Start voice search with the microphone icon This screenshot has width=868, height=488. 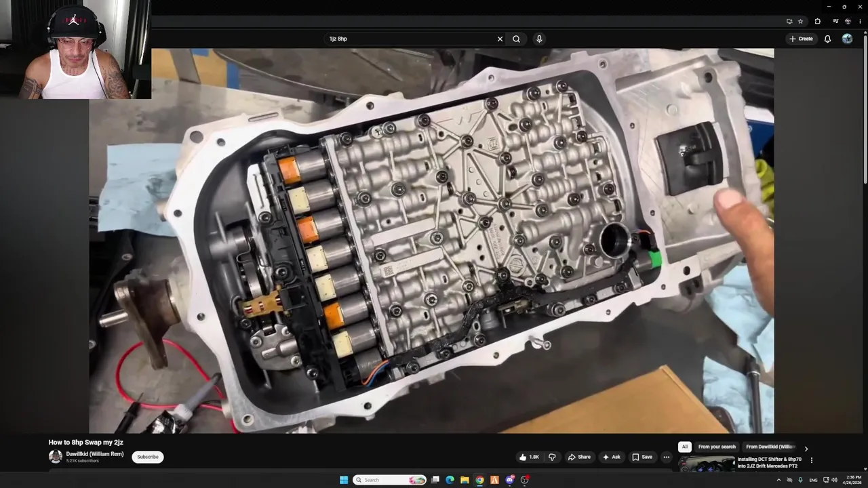tap(539, 39)
